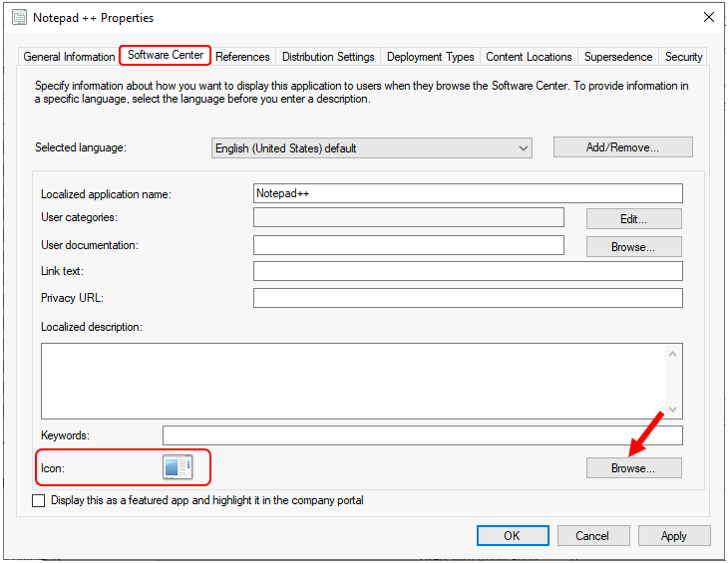Open the Supersedence tab
Viewport: 728px width, 563px height.
618,57
